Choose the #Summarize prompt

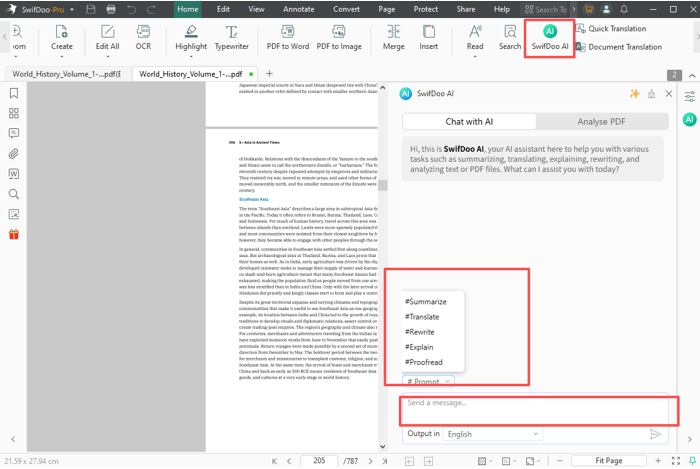(x=426, y=302)
